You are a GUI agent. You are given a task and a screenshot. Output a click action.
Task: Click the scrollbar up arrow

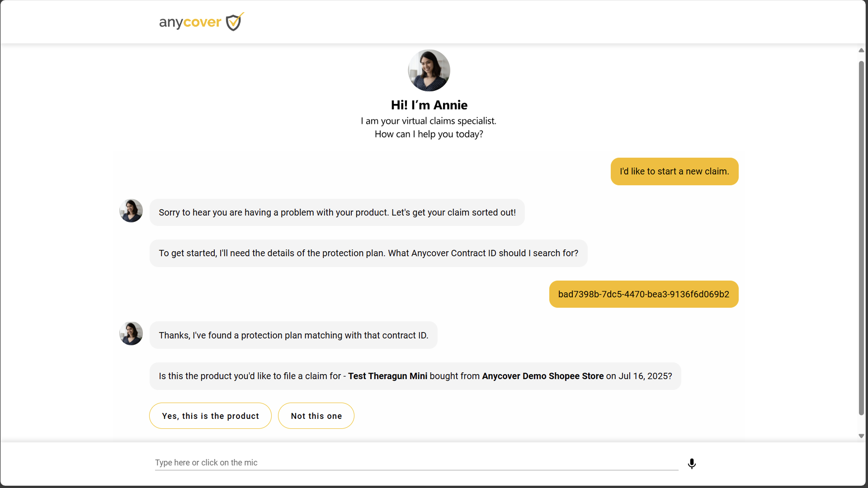[x=861, y=50]
